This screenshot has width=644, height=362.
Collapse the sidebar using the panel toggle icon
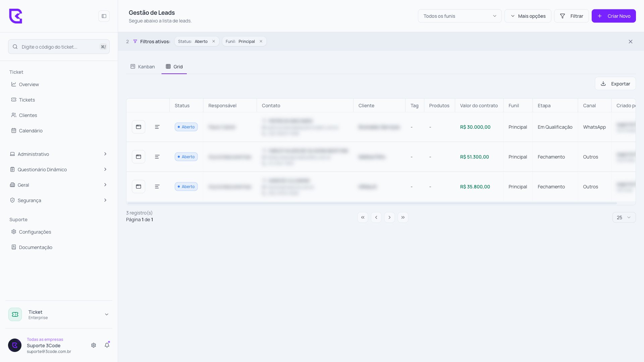pyautogui.click(x=104, y=16)
